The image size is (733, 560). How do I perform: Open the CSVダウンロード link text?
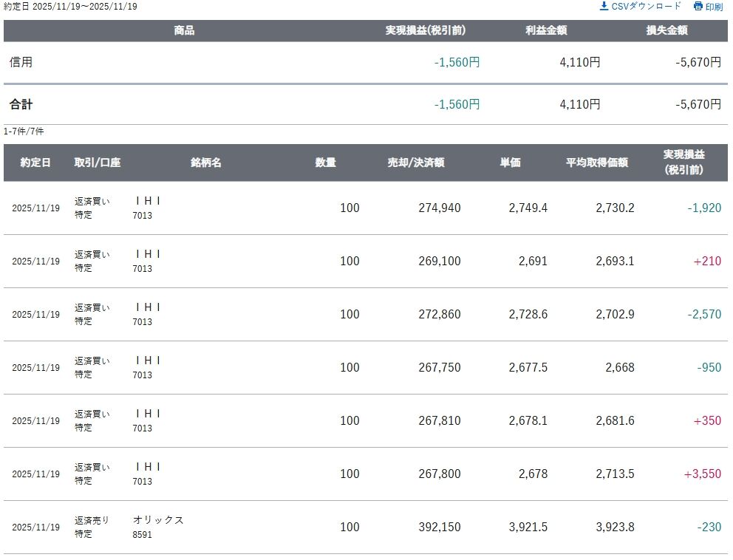pos(647,6)
